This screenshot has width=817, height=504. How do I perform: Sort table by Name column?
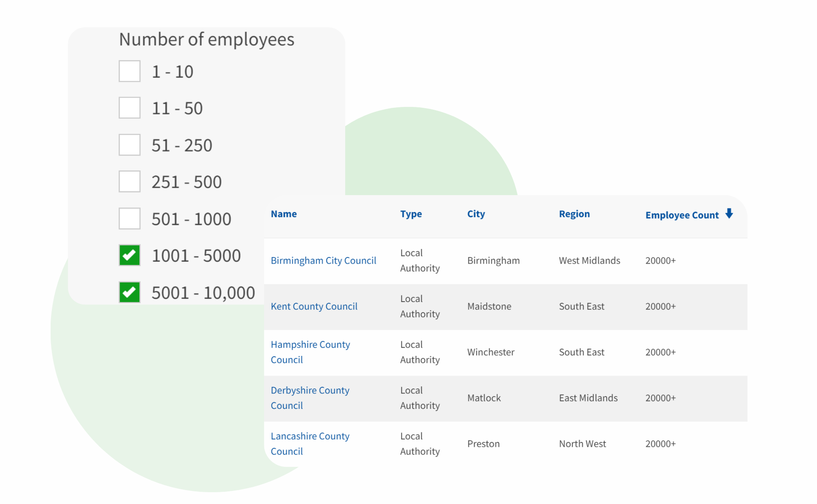284,214
